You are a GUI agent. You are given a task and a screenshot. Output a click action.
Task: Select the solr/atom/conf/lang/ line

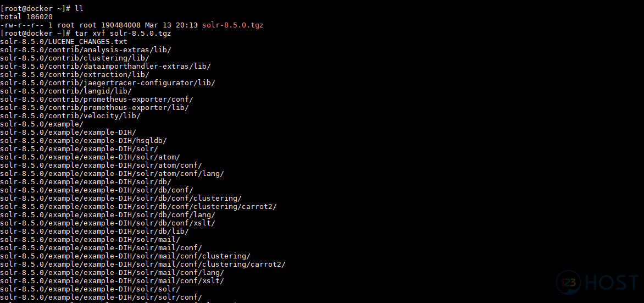point(112,173)
